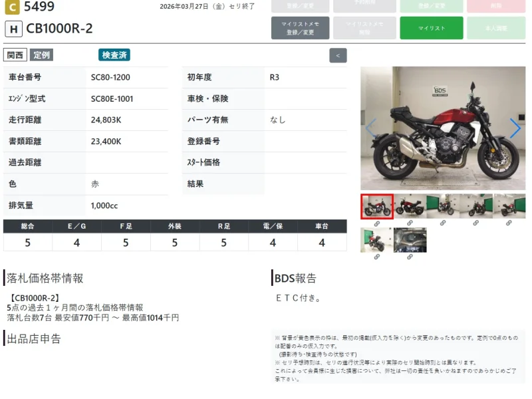Click the 電/保 score column header
The image size is (532, 399).
click(x=273, y=226)
